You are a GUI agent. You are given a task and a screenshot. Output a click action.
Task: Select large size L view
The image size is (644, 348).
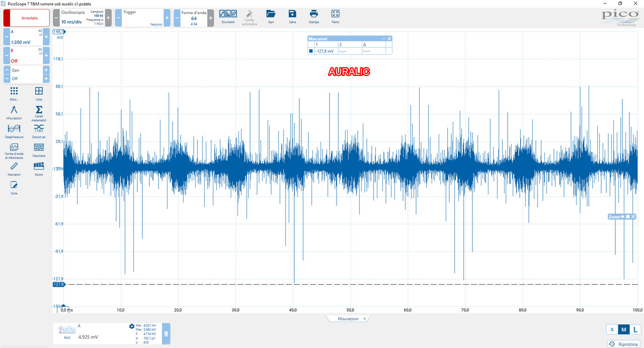coord(635,329)
